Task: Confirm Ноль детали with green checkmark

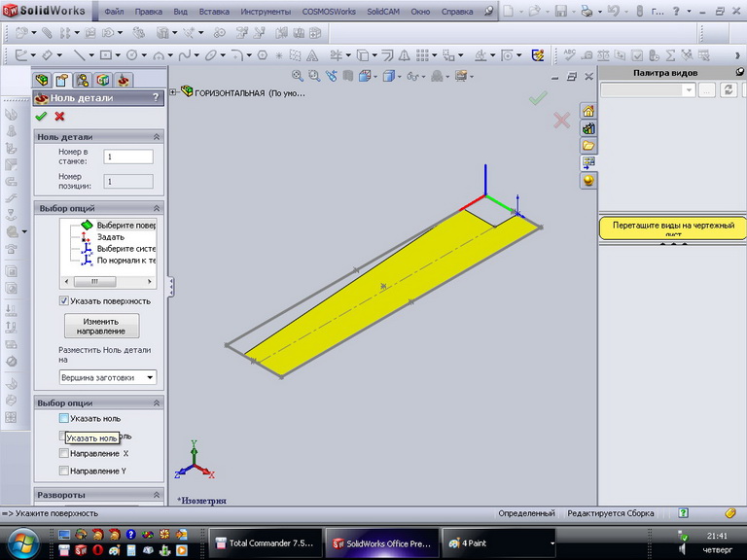Action: (41, 117)
